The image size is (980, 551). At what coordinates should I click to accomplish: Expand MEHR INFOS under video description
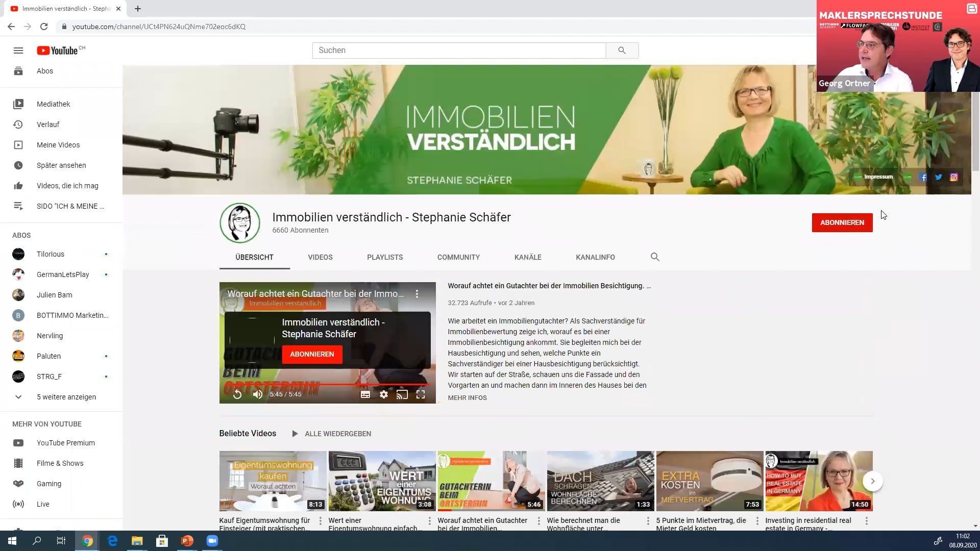click(x=467, y=398)
